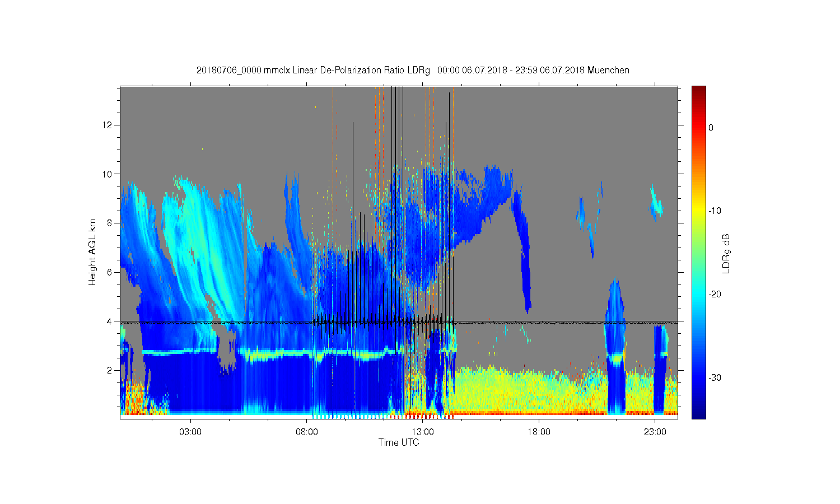Image resolution: width=840 pixels, height=504 pixels.
Task: Click the 'Height AGL km' y-axis label
Action: pos(92,253)
